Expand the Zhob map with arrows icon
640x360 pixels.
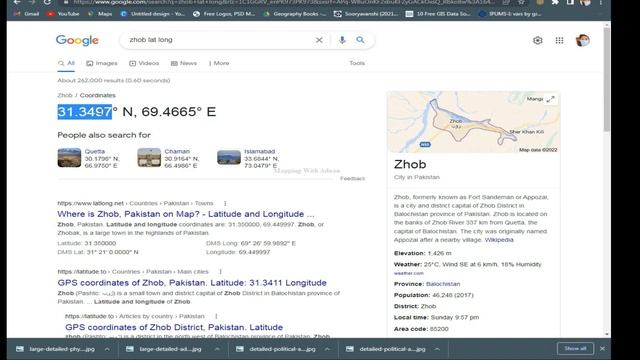[x=550, y=99]
